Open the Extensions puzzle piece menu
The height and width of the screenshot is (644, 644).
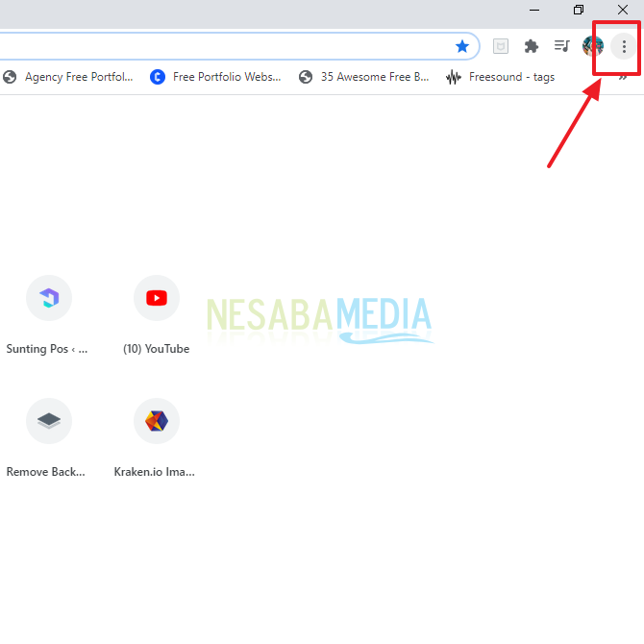(531, 46)
